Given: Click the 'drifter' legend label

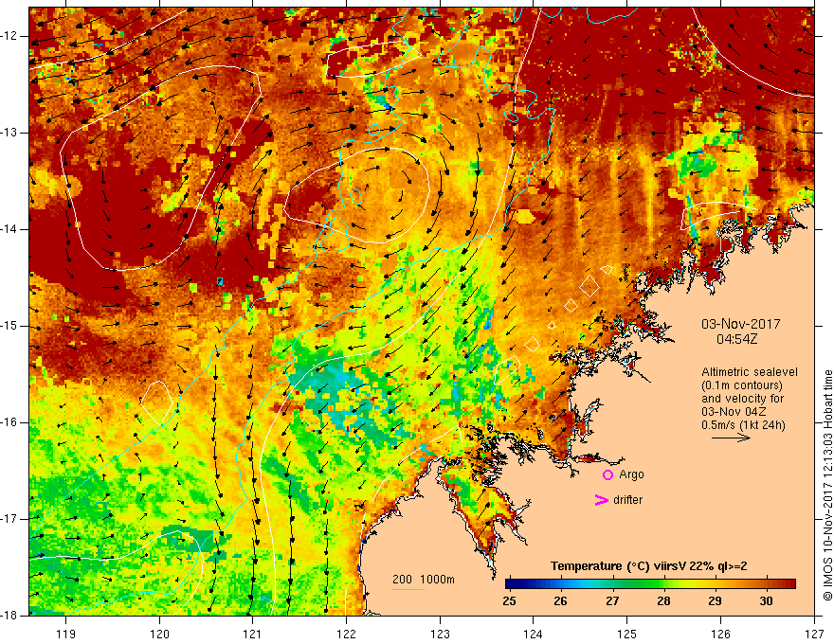Looking at the screenshot, I should click(x=627, y=500).
